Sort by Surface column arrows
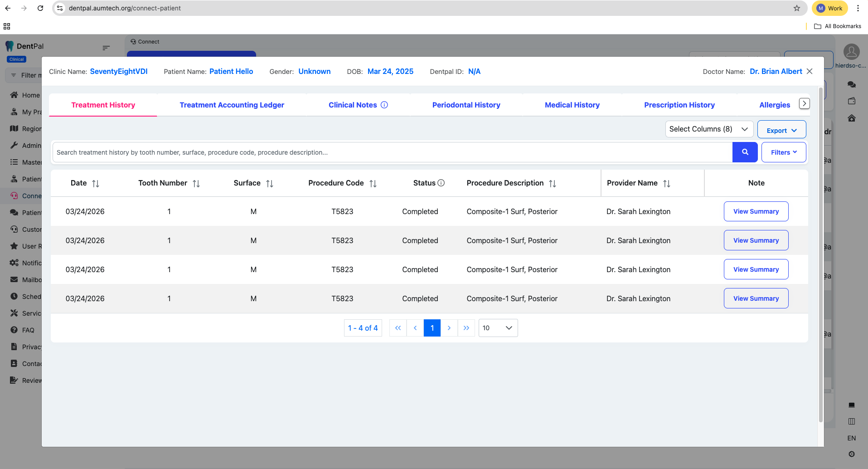868x469 pixels. (270, 183)
